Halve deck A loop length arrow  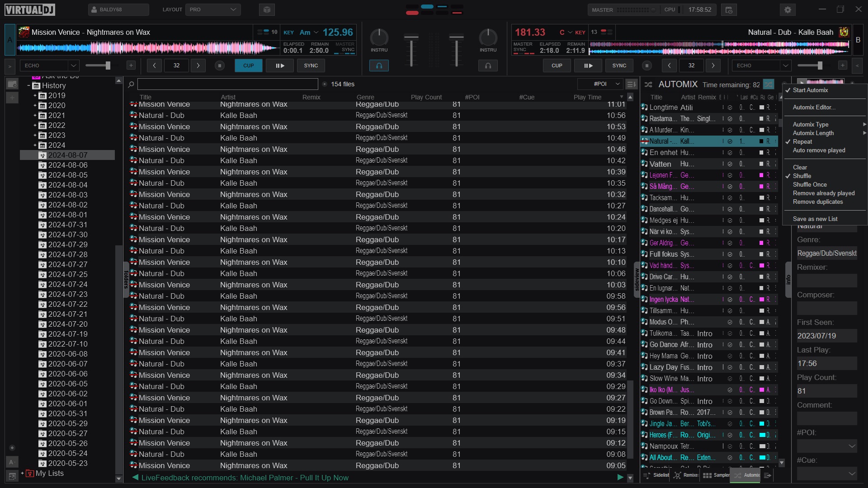click(154, 66)
